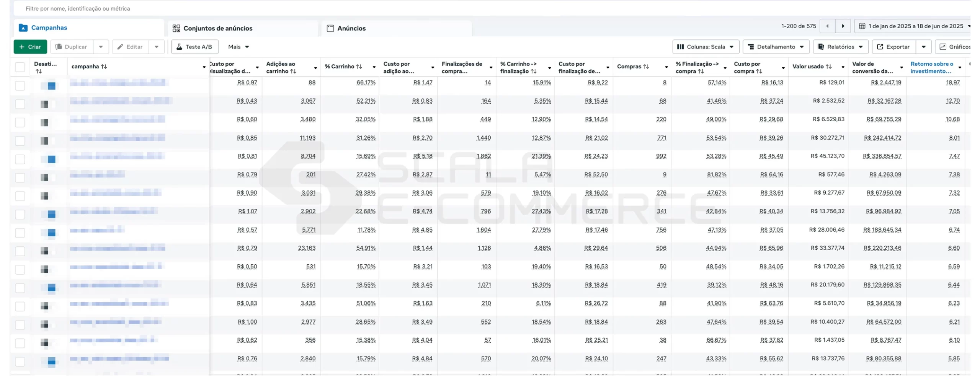Image resolution: width=980 pixels, height=376 pixels.
Task: Click the Editar pencil button
Action: 130,47
